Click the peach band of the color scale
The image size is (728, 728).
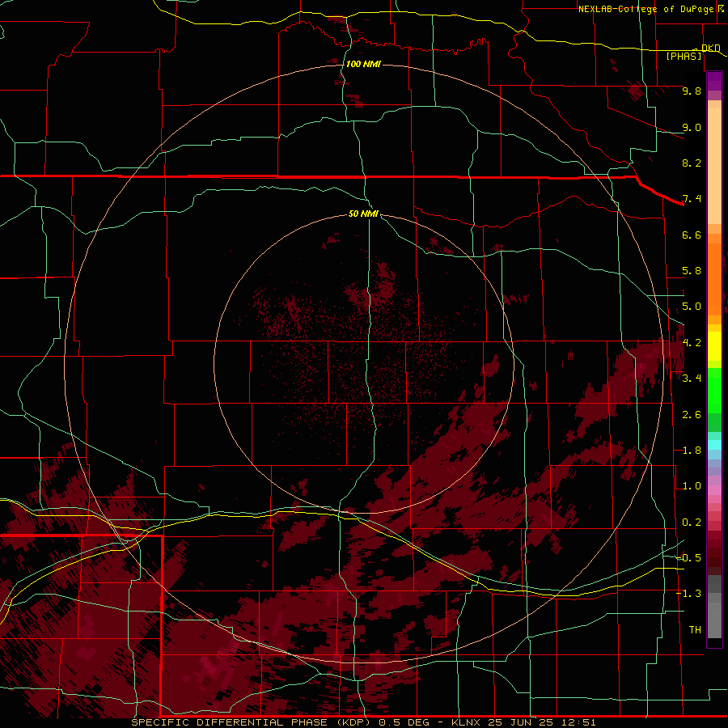click(x=714, y=163)
